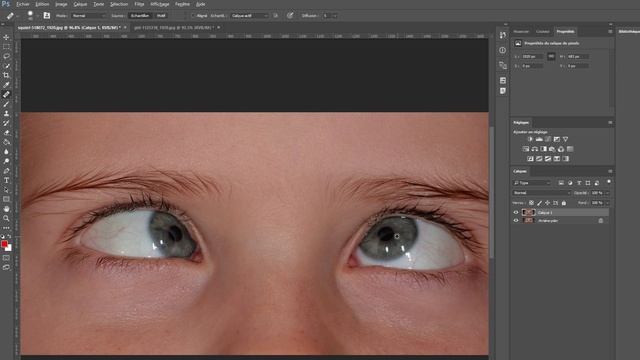
Task: Add Levels adjustment icon
Action: click(x=539, y=139)
